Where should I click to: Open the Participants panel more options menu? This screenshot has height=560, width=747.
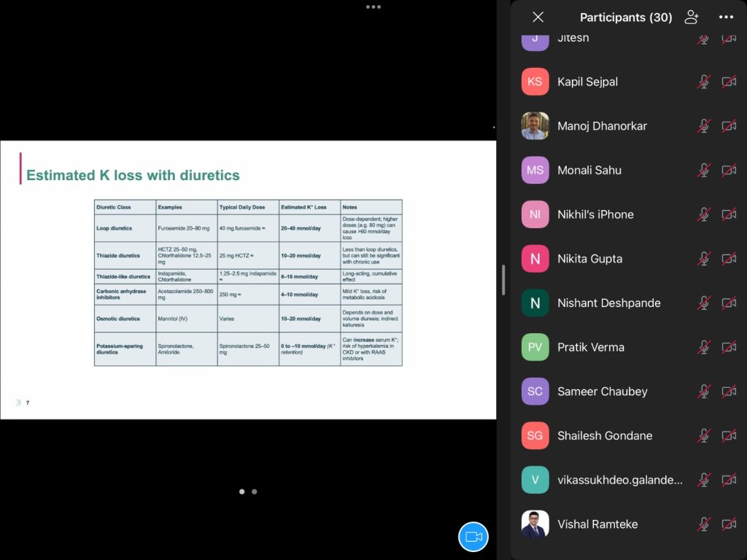point(726,17)
